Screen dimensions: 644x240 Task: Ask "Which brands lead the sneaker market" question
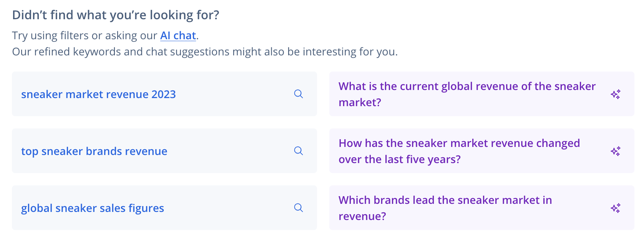coord(445,200)
